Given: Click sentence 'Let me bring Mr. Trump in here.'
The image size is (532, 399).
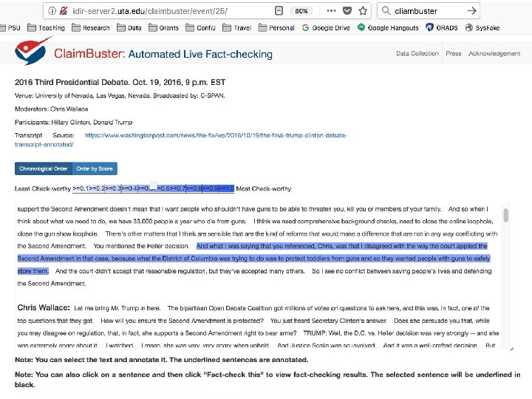Looking at the screenshot, I should (x=117, y=308).
